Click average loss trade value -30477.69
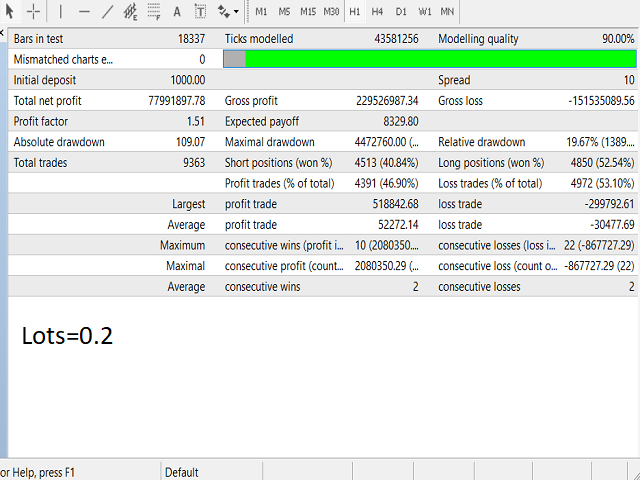Image resolution: width=640 pixels, height=480 pixels. coord(612,224)
